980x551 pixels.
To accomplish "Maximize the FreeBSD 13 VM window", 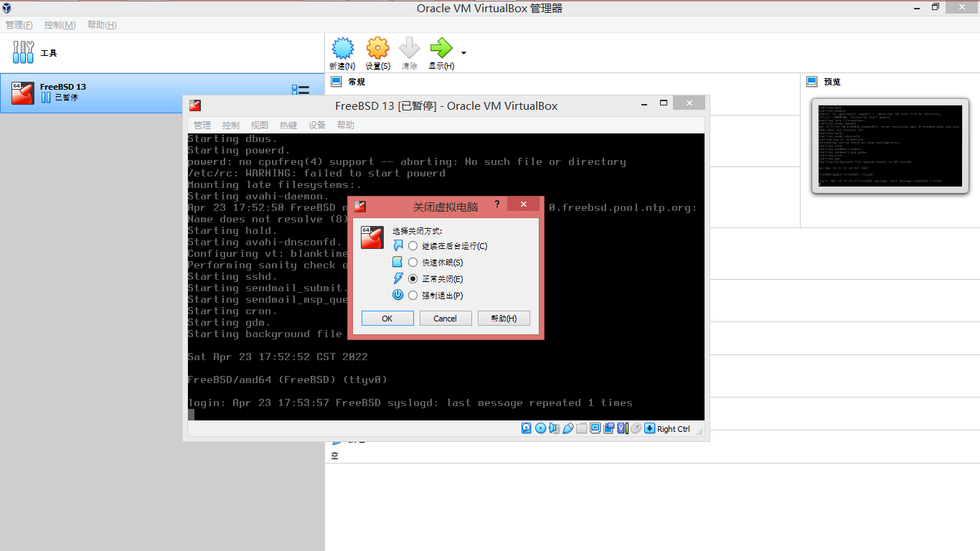I will coord(664,103).
